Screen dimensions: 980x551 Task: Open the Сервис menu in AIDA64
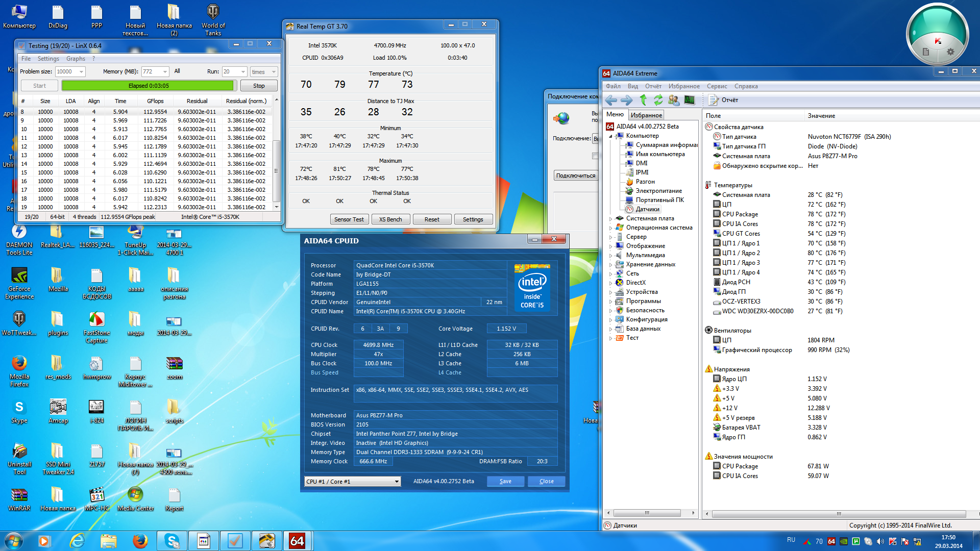pos(717,86)
